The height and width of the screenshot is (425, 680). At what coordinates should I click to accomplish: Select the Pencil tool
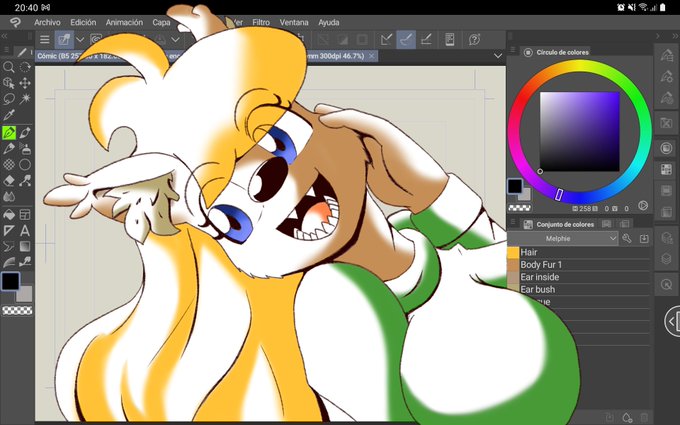[25, 133]
